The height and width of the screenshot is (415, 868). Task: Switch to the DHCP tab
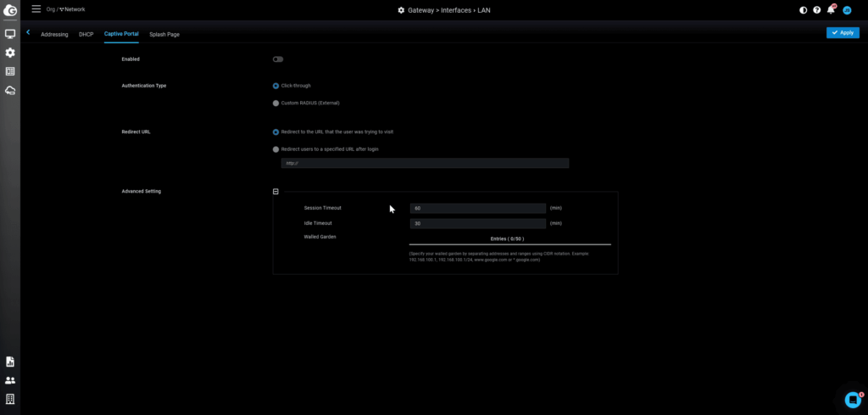point(86,34)
